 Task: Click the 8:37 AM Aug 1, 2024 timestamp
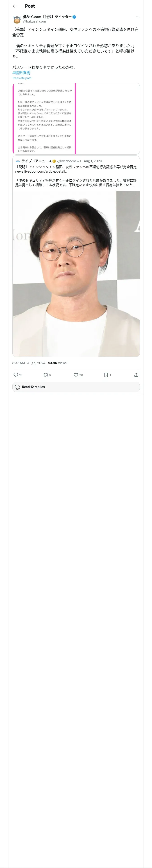coord(29,363)
